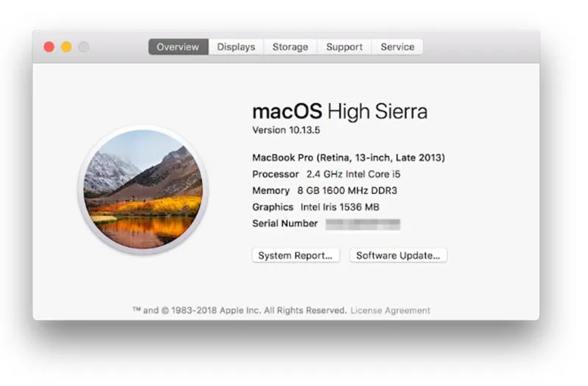588x386 pixels.
Task: Click the macOS High Sierra title
Action: [340, 112]
